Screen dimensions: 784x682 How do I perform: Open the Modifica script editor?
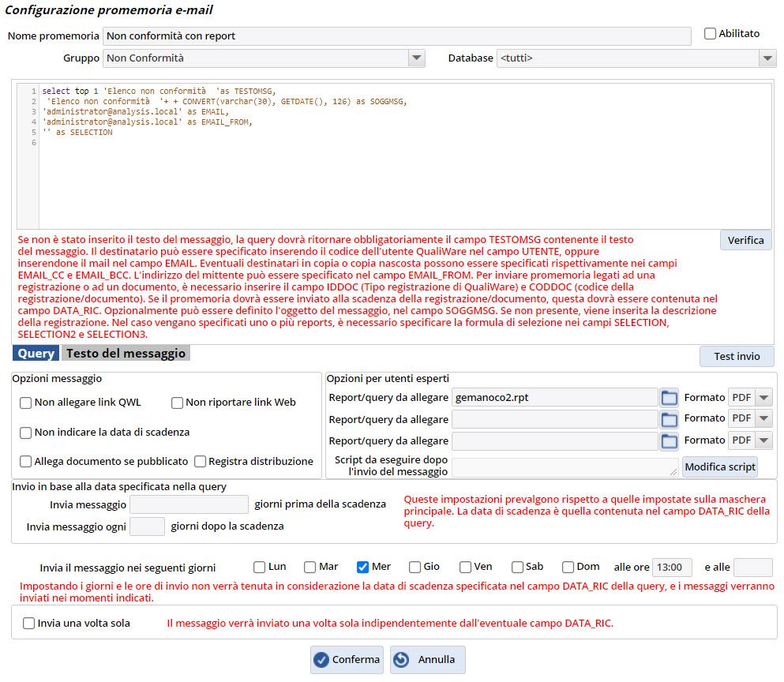719,467
